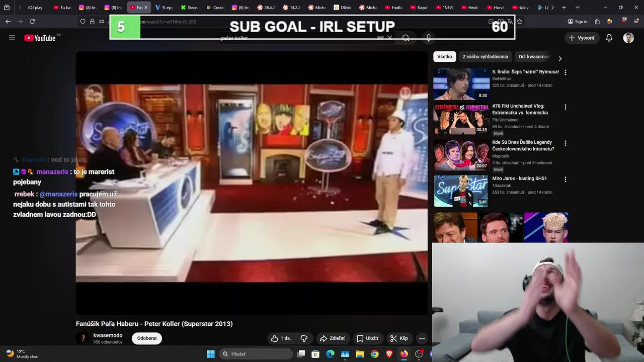Open the tab-list dropdown chevron

pos(577,8)
